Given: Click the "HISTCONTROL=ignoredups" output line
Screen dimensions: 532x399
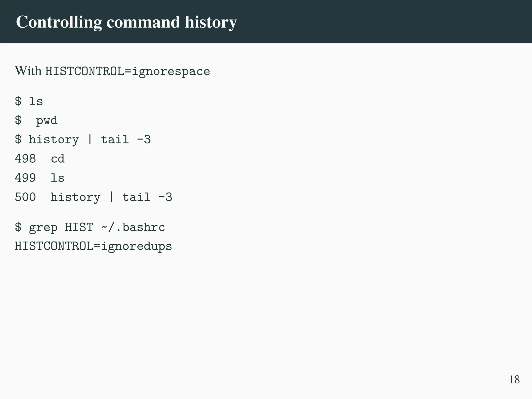Looking at the screenshot, I should tap(93, 246).
